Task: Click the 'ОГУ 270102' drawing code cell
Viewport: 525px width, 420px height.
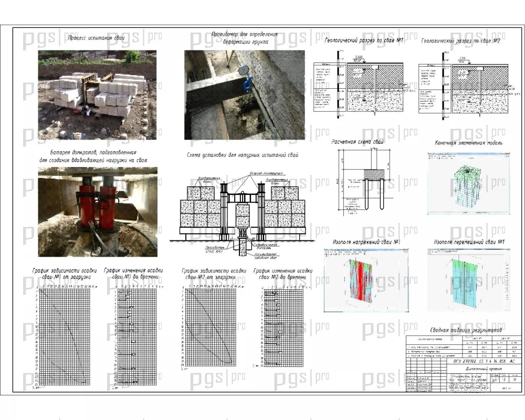Action: [484, 361]
